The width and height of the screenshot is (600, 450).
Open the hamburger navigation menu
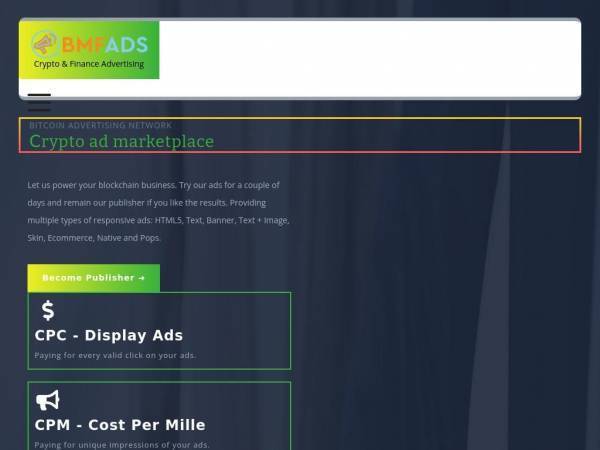point(39,102)
